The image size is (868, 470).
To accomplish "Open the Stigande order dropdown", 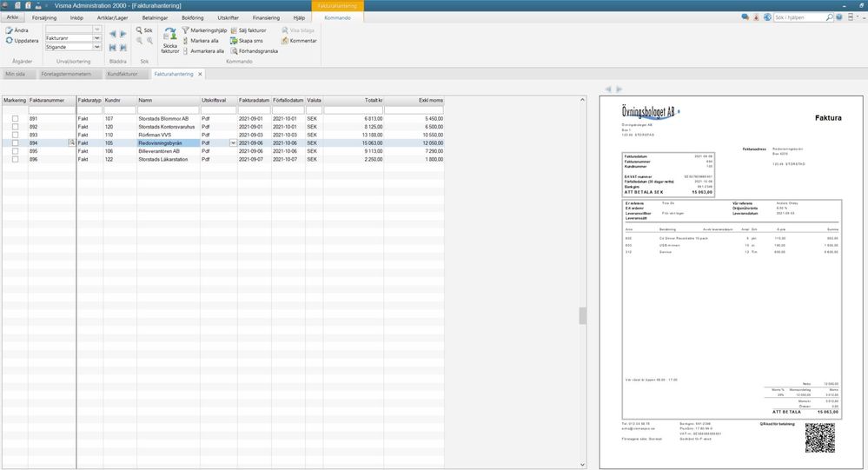I will pos(96,47).
